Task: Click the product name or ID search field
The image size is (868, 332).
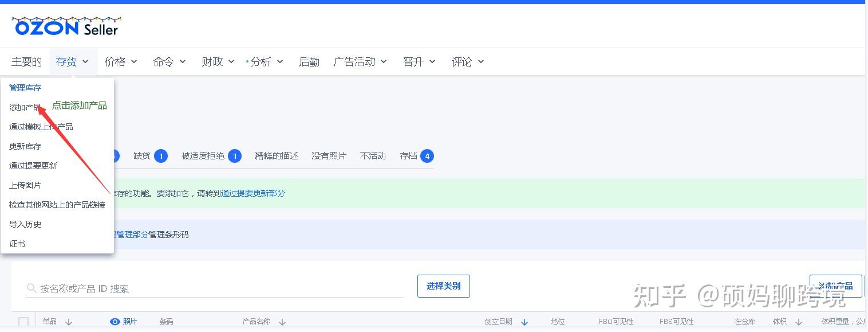Action: [x=172, y=288]
